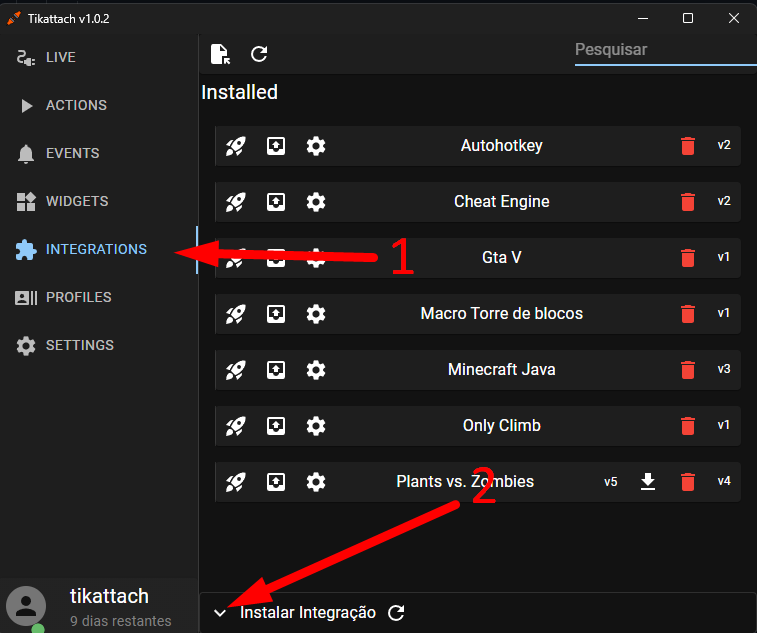Click the Installed heading
Viewport: 757px width, 633px height.
tap(239, 92)
